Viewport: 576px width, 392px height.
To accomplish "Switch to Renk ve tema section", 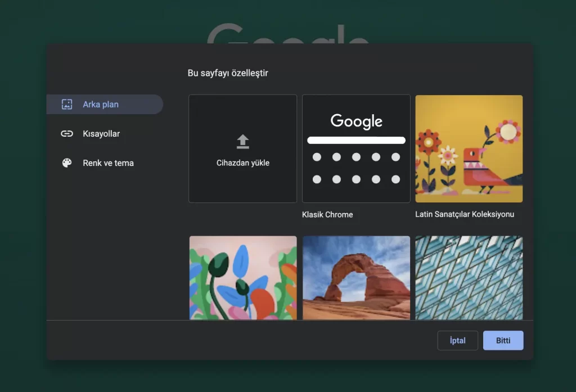I will [x=105, y=163].
